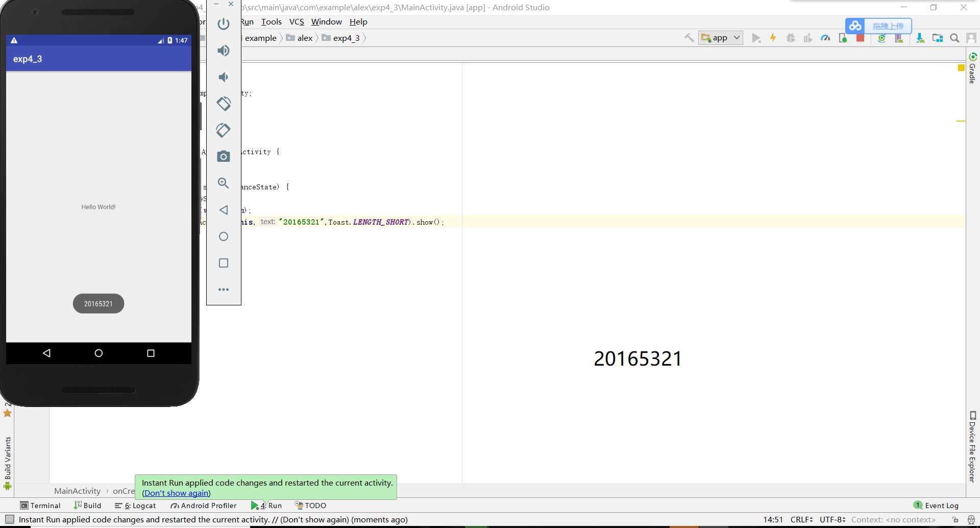Open the Run menu
980x528 pixels.
(x=247, y=21)
